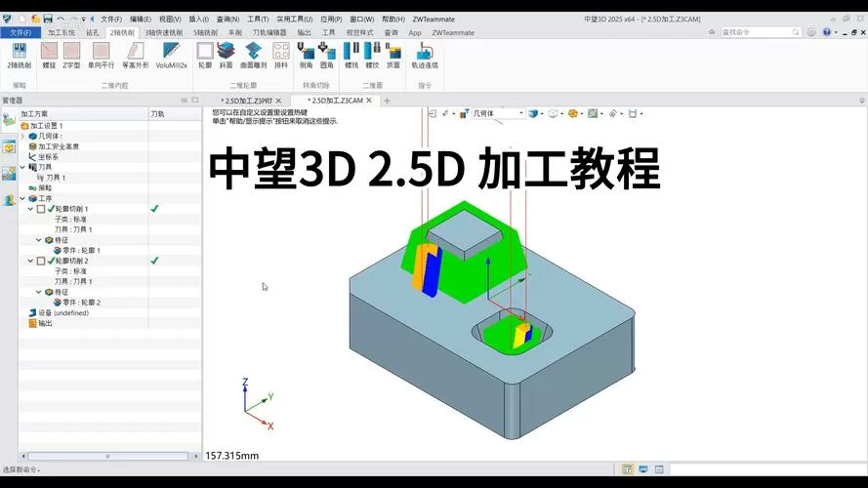Viewport: 868px width, 488px height.
Task: Select the 等高外形 tool
Action: [x=135, y=56]
